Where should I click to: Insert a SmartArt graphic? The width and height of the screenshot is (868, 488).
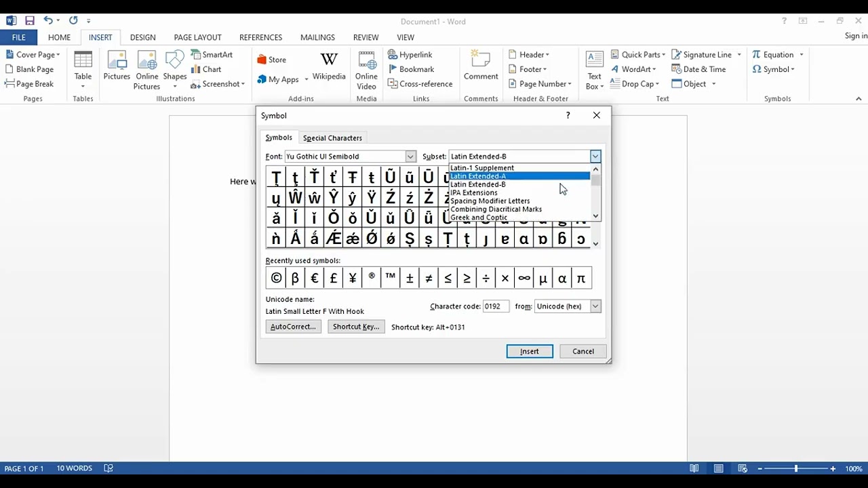tap(212, 54)
